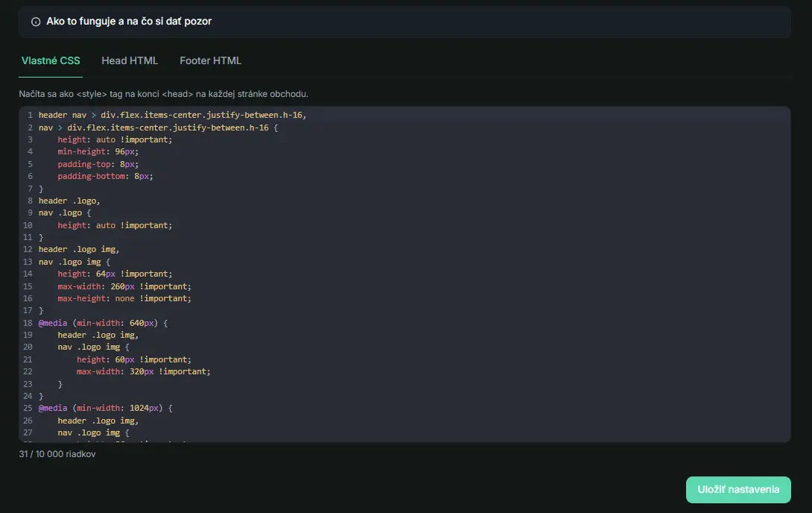Click line 12 'header .logo img,'
Image resolution: width=812 pixels, height=513 pixels.
pyautogui.click(x=79, y=249)
